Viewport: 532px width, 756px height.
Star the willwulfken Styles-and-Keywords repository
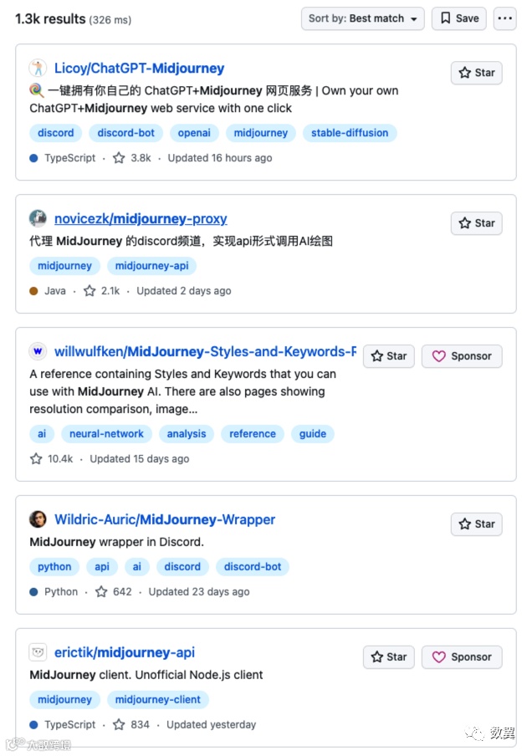click(x=389, y=356)
